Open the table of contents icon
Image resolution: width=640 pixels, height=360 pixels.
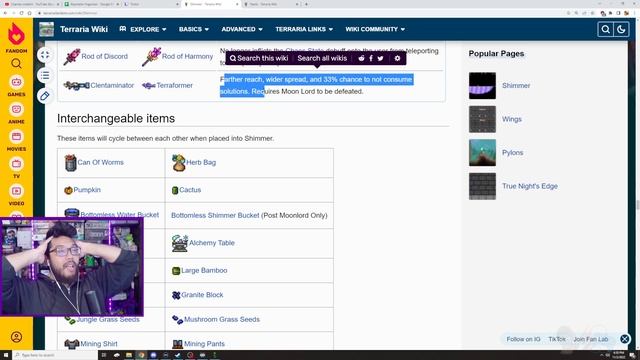coord(45,75)
